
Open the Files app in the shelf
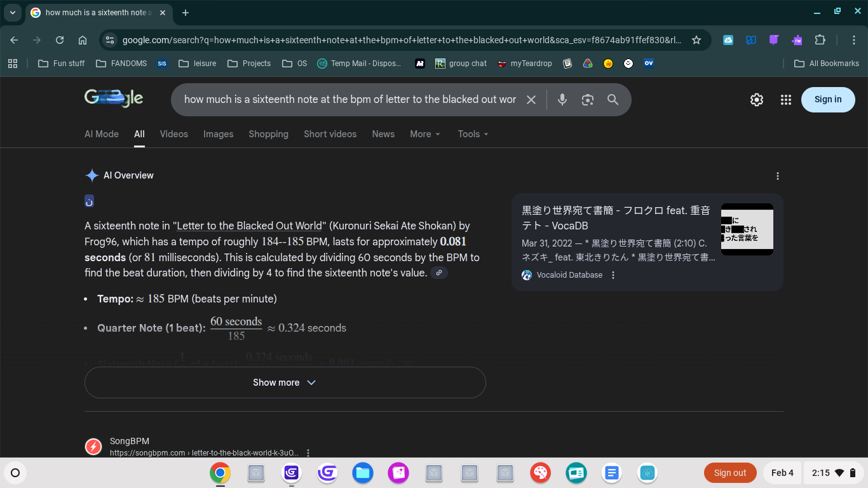tap(363, 473)
